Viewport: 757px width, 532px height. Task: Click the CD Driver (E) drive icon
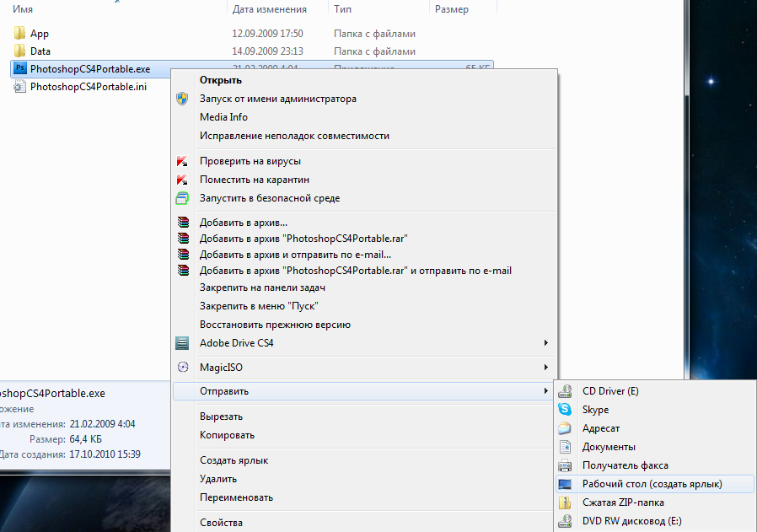click(x=565, y=390)
